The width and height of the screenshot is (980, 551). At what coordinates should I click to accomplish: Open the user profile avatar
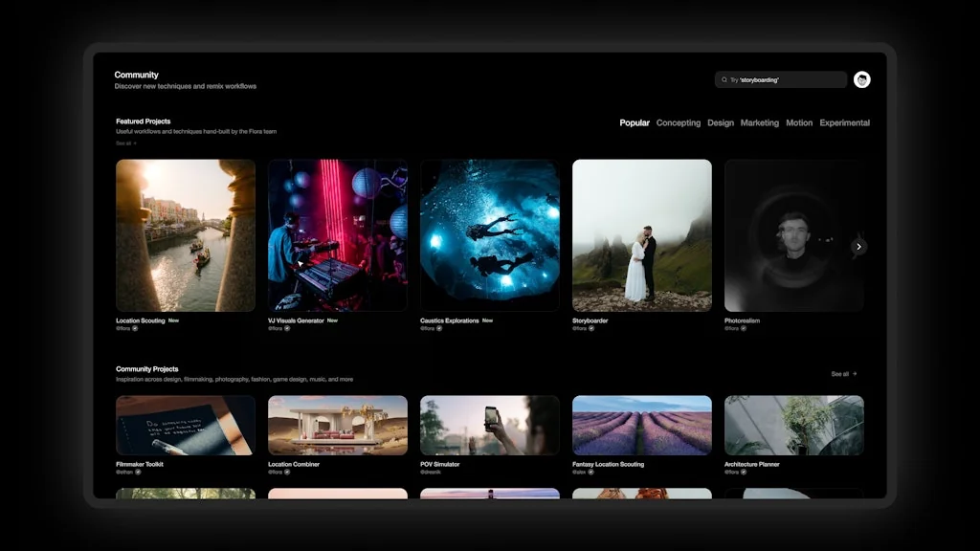[861, 79]
